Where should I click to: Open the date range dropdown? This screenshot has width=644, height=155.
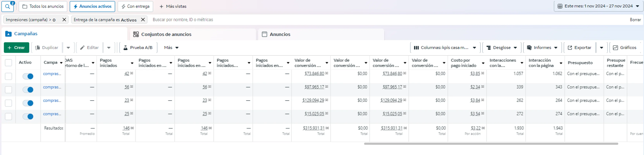[598, 6]
